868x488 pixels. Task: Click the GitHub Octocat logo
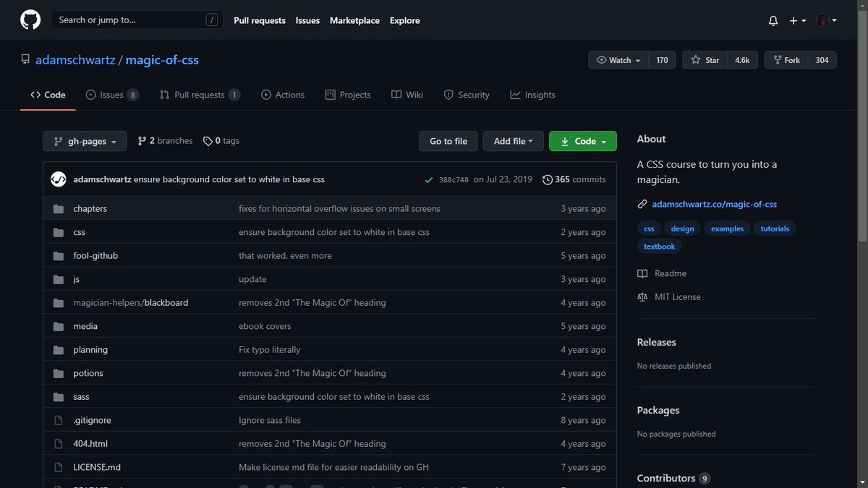pyautogui.click(x=30, y=20)
